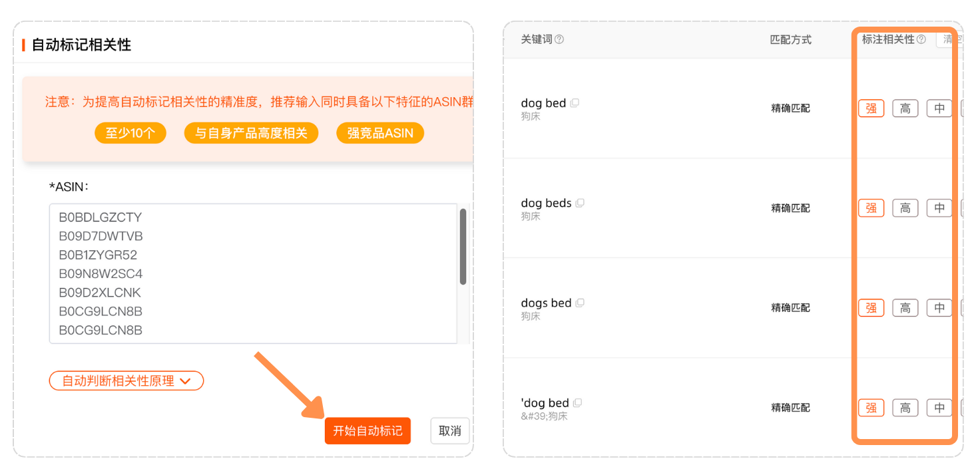
Task: Set "dog beds" relevance to 高
Action: click(905, 208)
